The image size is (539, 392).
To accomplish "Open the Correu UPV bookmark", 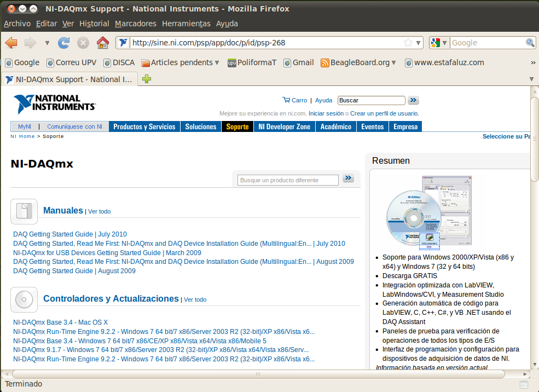I will [x=71, y=62].
